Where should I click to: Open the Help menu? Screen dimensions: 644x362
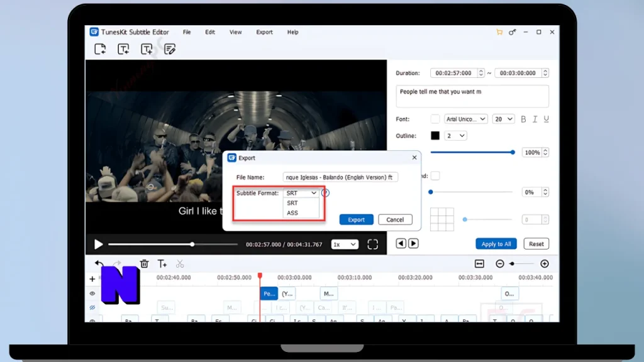292,32
